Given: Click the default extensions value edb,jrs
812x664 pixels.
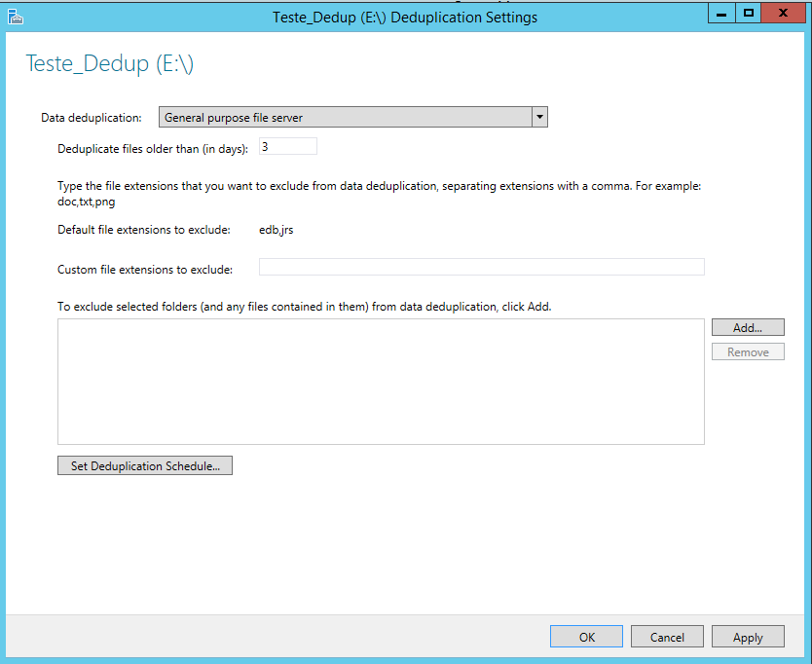Looking at the screenshot, I should click(x=276, y=230).
